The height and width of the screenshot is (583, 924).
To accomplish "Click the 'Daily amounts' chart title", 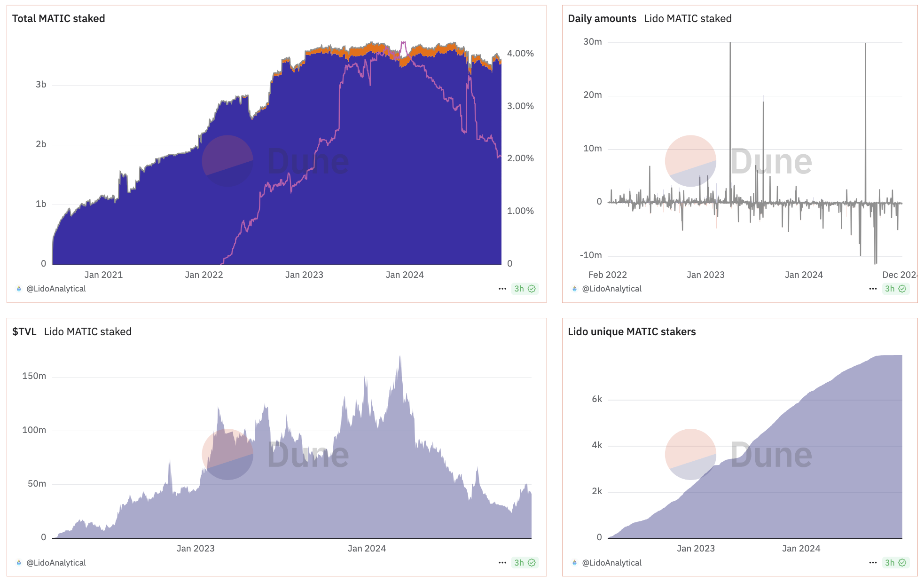I will coord(602,18).
